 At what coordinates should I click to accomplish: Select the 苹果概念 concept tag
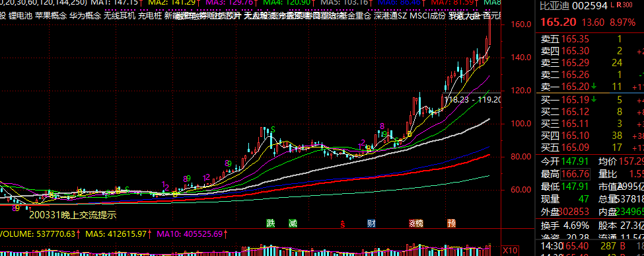point(50,17)
